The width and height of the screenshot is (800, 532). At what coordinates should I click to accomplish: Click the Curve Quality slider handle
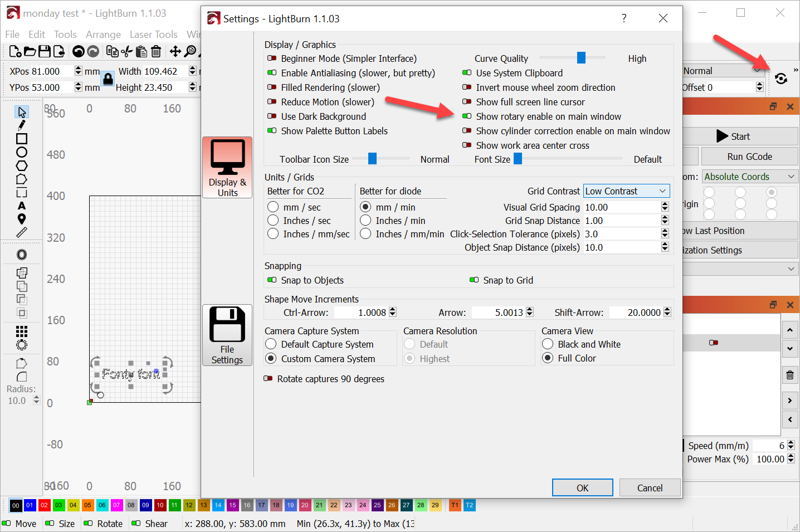[x=581, y=58]
